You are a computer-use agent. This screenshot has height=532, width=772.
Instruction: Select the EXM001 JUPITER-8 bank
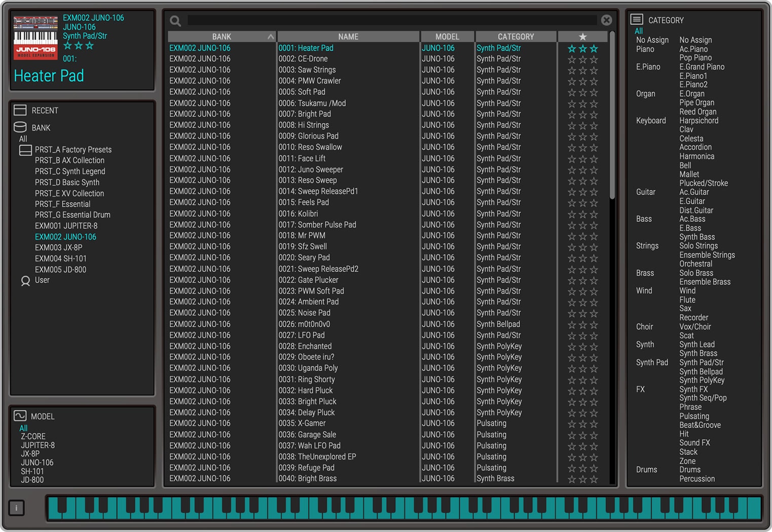pos(66,226)
